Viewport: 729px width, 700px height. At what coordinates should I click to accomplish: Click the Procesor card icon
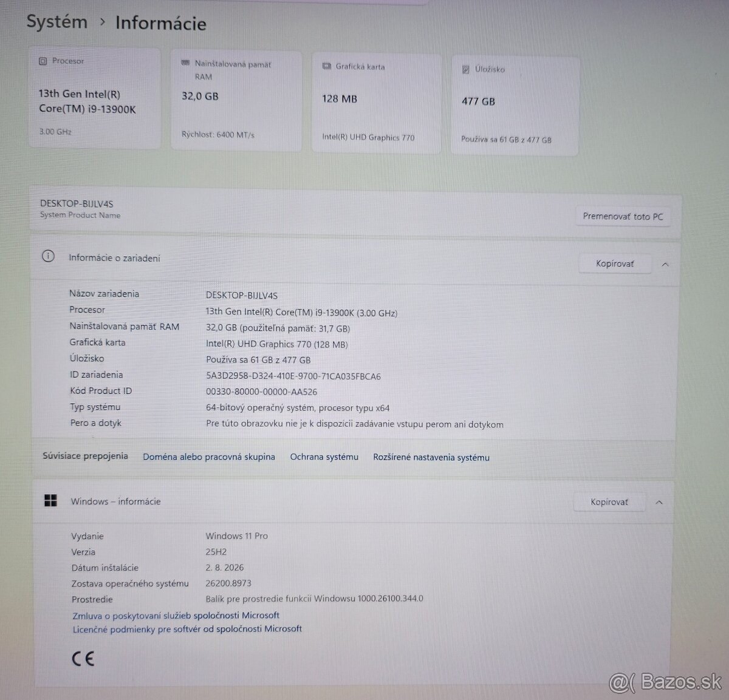tap(43, 61)
